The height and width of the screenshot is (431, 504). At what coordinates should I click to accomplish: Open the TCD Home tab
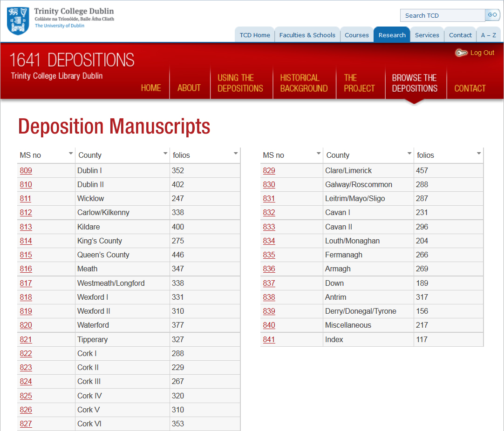[255, 35]
